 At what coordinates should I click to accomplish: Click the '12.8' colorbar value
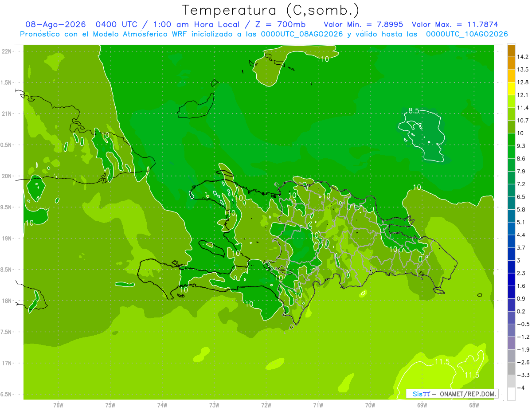click(523, 82)
